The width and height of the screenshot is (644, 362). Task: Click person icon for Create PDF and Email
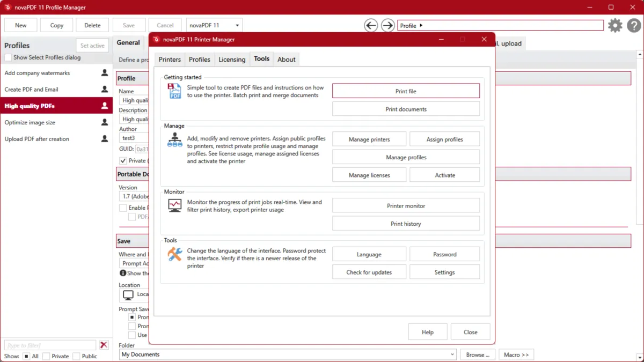coord(105,90)
